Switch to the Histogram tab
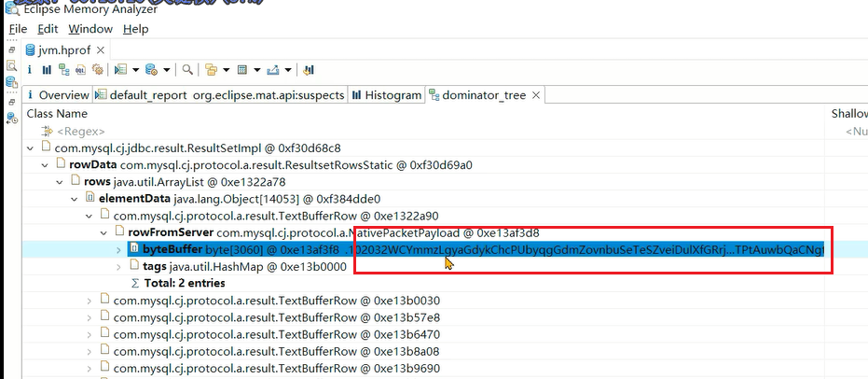Image resolution: width=868 pixels, height=379 pixels. (x=386, y=95)
